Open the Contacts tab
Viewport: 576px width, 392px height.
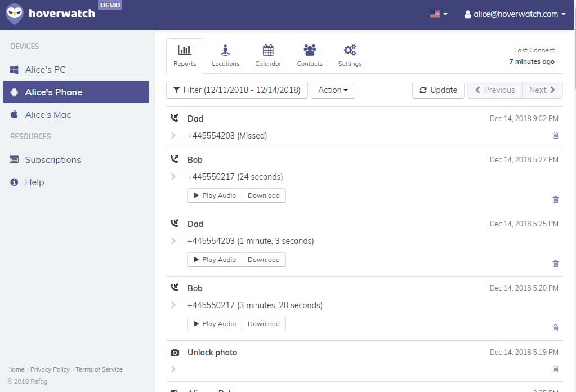point(310,56)
